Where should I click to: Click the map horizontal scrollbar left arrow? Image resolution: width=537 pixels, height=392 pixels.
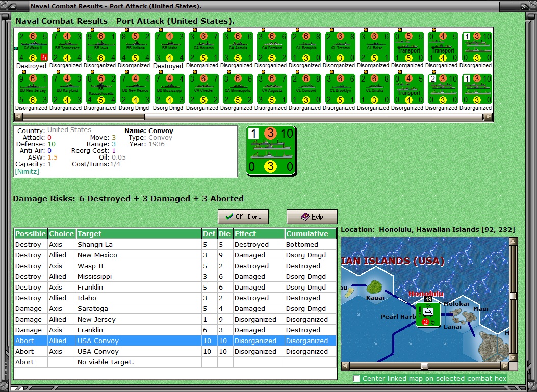click(x=346, y=366)
